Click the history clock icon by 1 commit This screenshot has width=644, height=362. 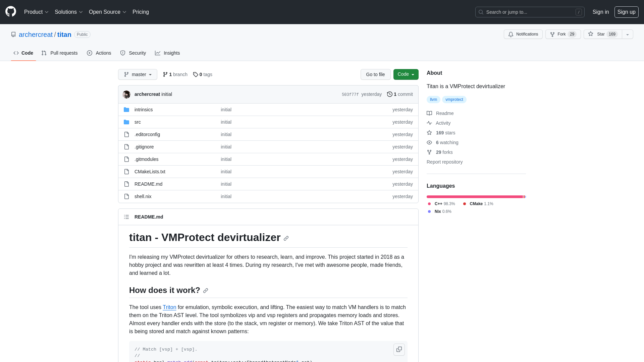(x=390, y=94)
